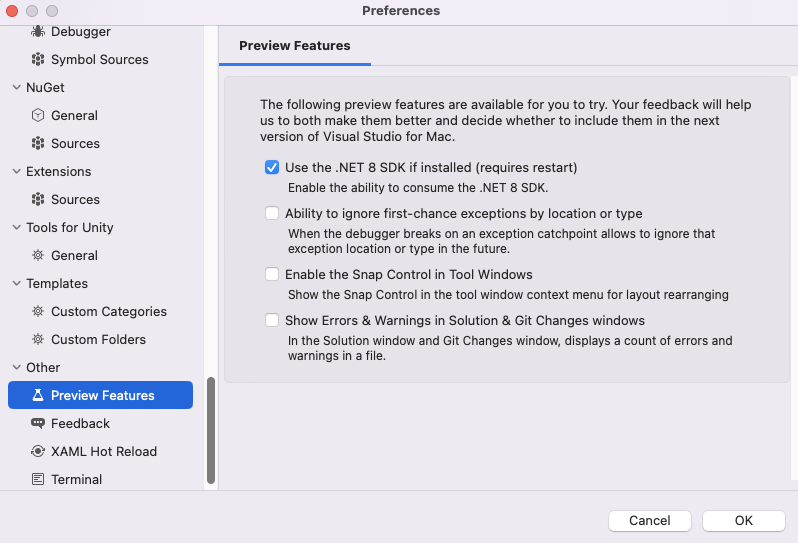Open NuGet General cube icon
This screenshot has height=543, width=798.
coord(38,116)
